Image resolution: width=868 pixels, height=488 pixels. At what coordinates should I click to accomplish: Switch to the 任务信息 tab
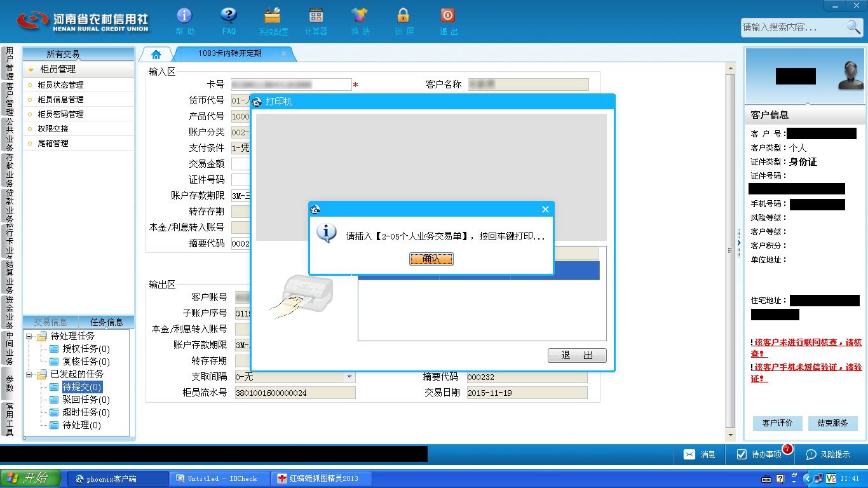(106, 322)
